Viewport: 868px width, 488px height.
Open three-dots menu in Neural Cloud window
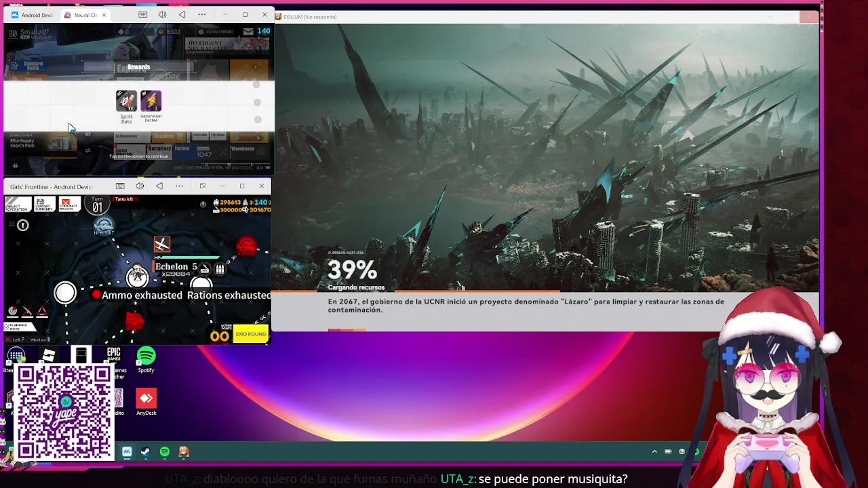click(202, 15)
